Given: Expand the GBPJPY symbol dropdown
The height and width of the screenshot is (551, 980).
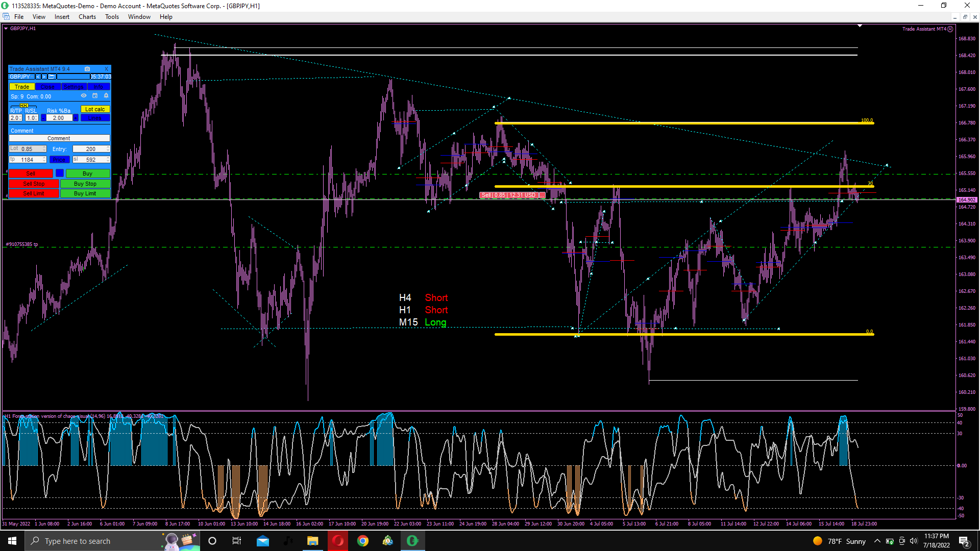Looking at the screenshot, I should (x=32, y=77).
